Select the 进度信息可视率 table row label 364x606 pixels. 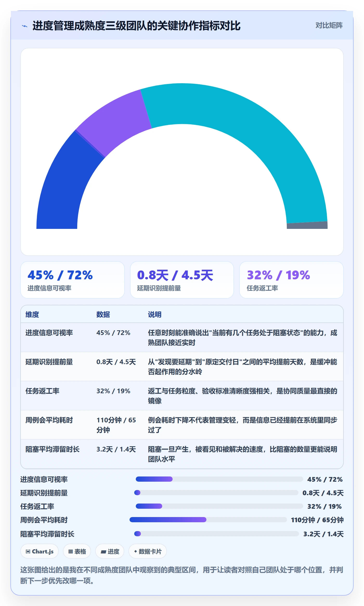pyautogui.click(x=49, y=333)
